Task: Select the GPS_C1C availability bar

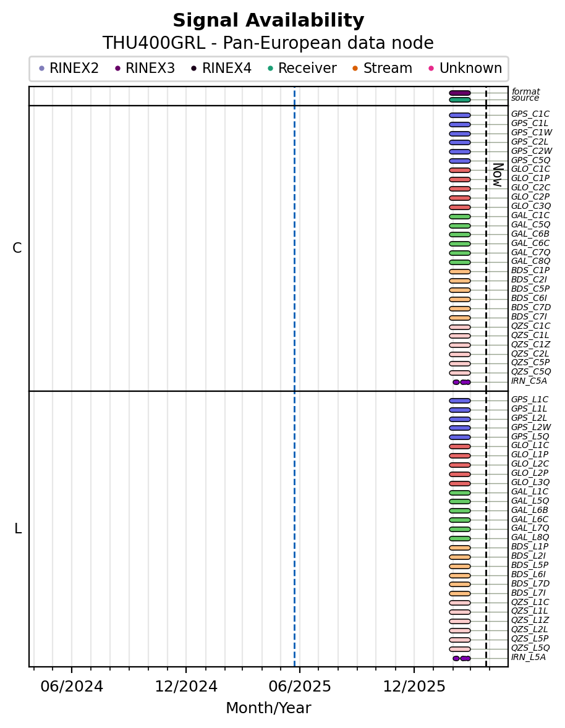Action: 459,115
